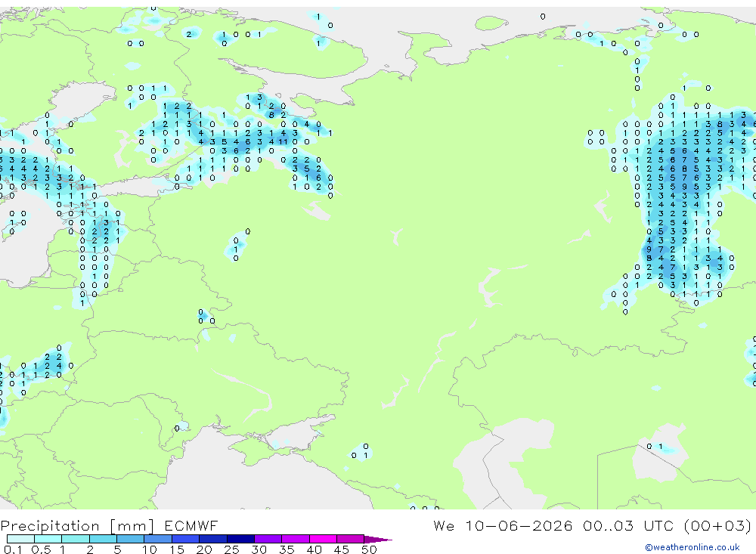Pick the 40–45 mm magenta legend swatch
This screenshot has height=554, width=756.
(x=323, y=539)
